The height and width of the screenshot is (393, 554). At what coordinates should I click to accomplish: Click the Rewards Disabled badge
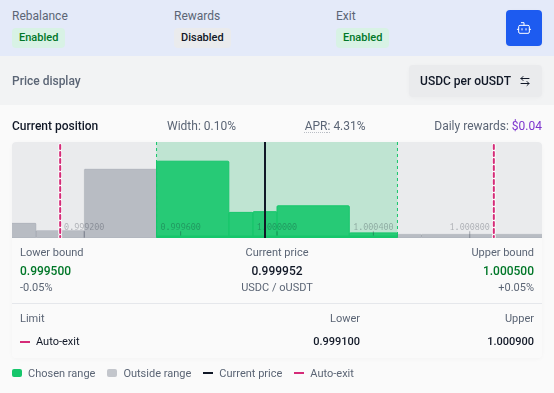tap(202, 37)
